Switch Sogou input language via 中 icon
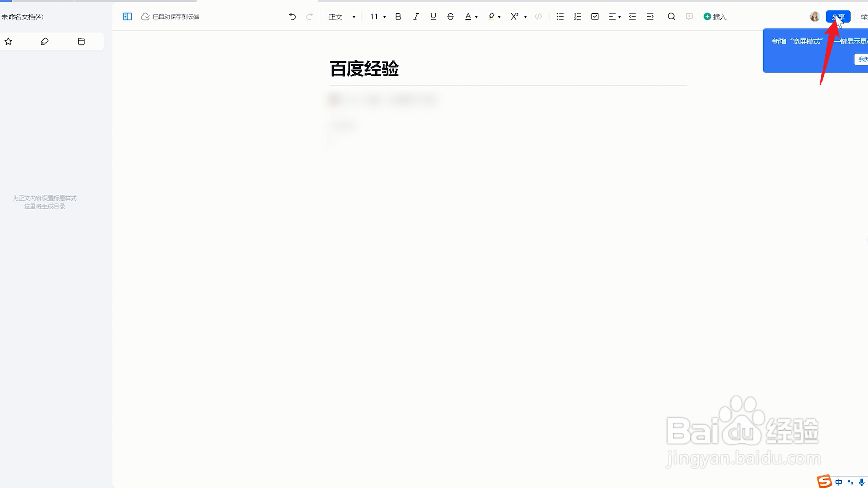868x488 pixels. (x=839, y=482)
